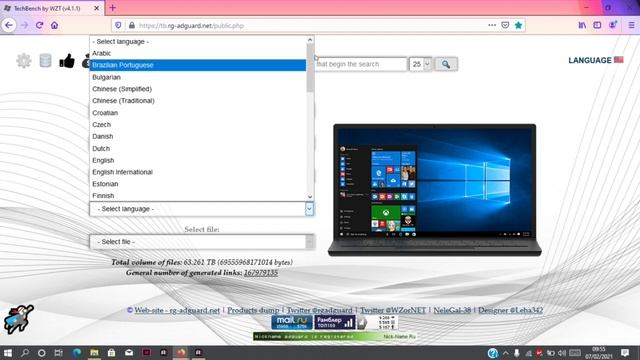640x360 pixels.
Task: Open the database cylinder icon
Action: tap(45, 60)
